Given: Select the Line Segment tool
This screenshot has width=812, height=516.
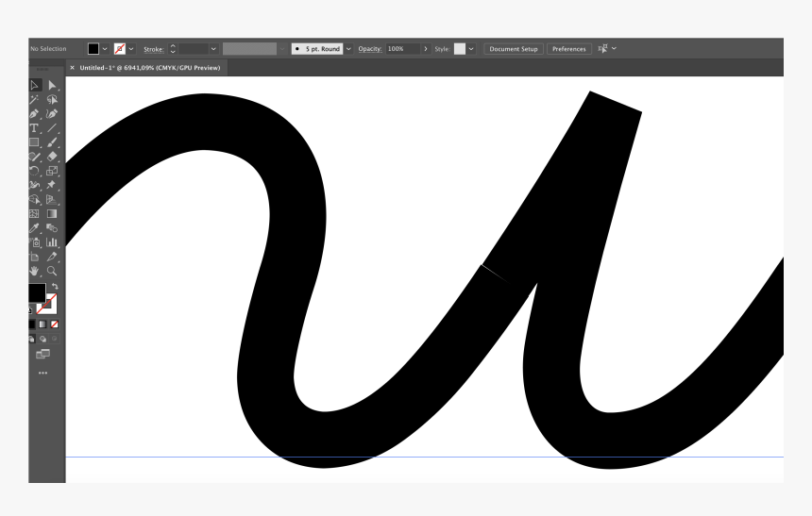Looking at the screenshot, I should pos(52,128).
